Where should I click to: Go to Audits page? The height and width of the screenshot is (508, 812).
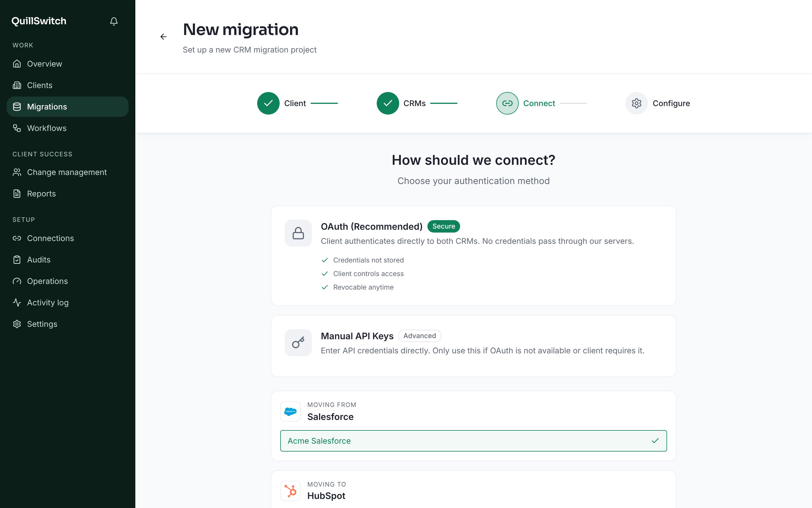(67, 260)
